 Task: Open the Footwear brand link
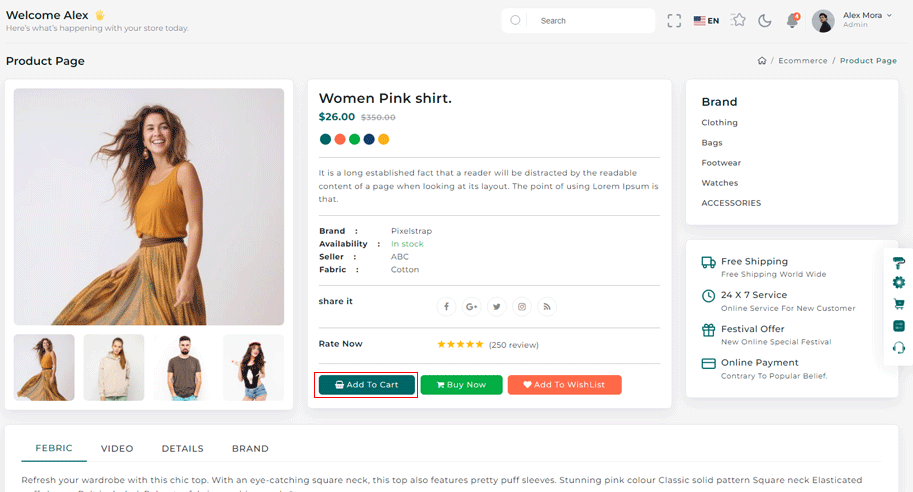(721, 163)
